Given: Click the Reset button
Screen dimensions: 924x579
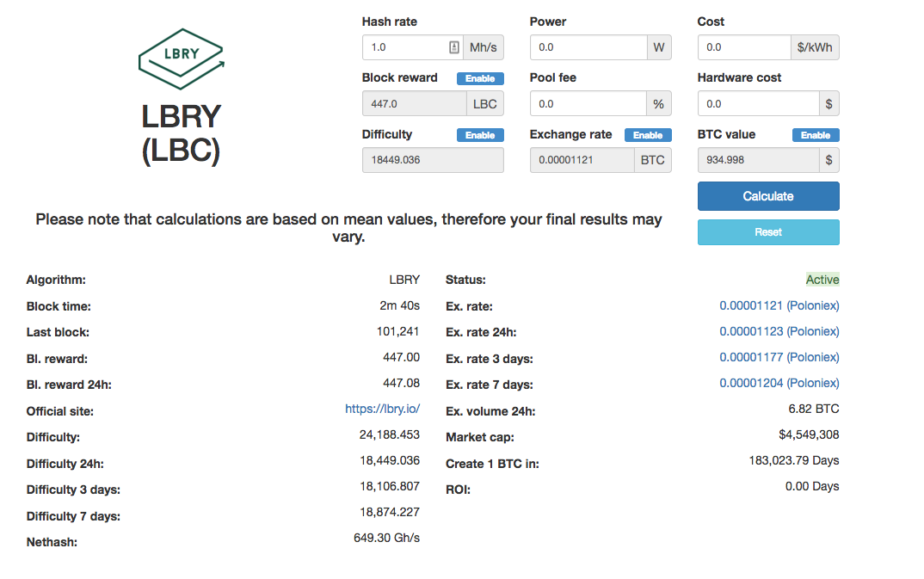Looking at the screenshot, I should (x=768, y=232).
